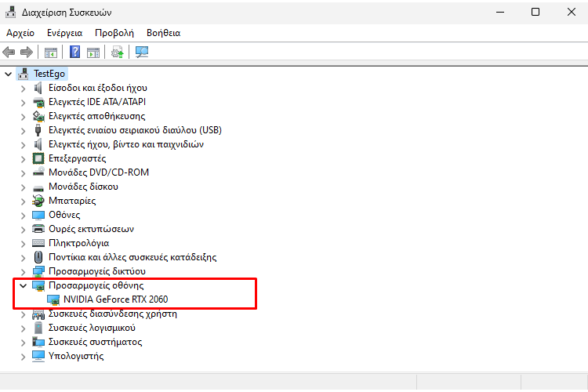Screen dimensions: 588x392
Task: Select Ελεγκτές ήχου, βίντεο και παιχνιδιών row
Action: tap(126, 144)
